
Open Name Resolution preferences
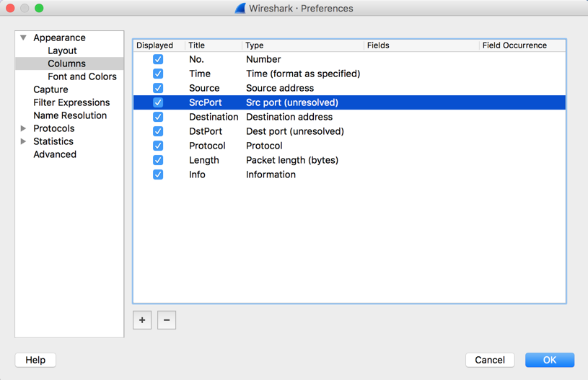[70, 115]
